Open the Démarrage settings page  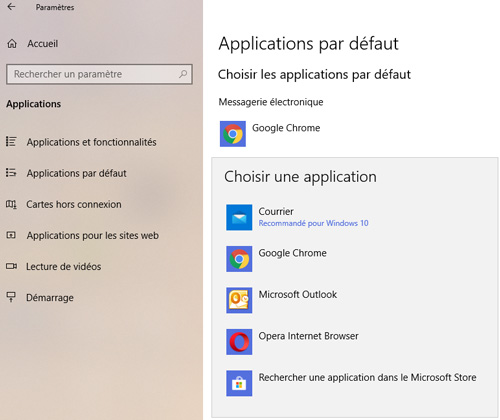click(50, 298)
